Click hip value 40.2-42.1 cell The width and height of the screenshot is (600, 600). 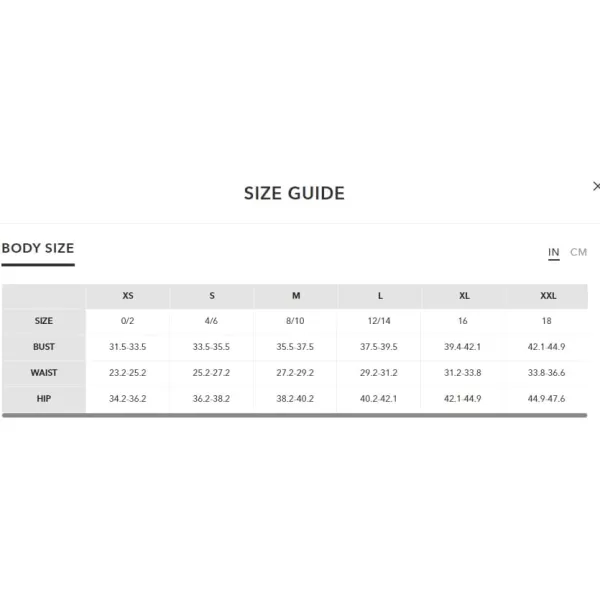[x=378, y=399]
